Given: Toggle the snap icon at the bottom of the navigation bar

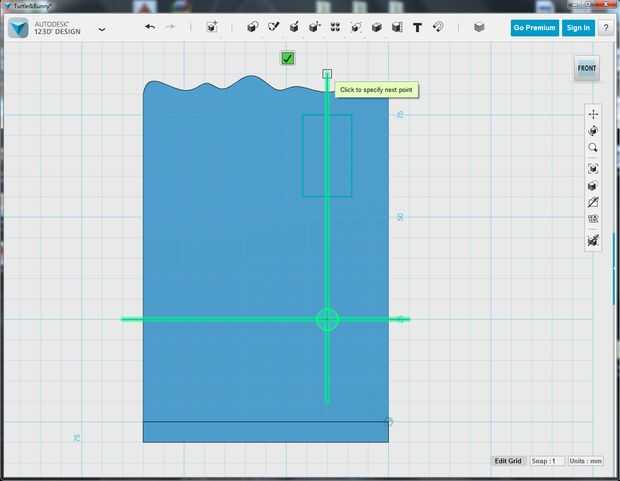Looking at the screenshot, I should point(593,240).
